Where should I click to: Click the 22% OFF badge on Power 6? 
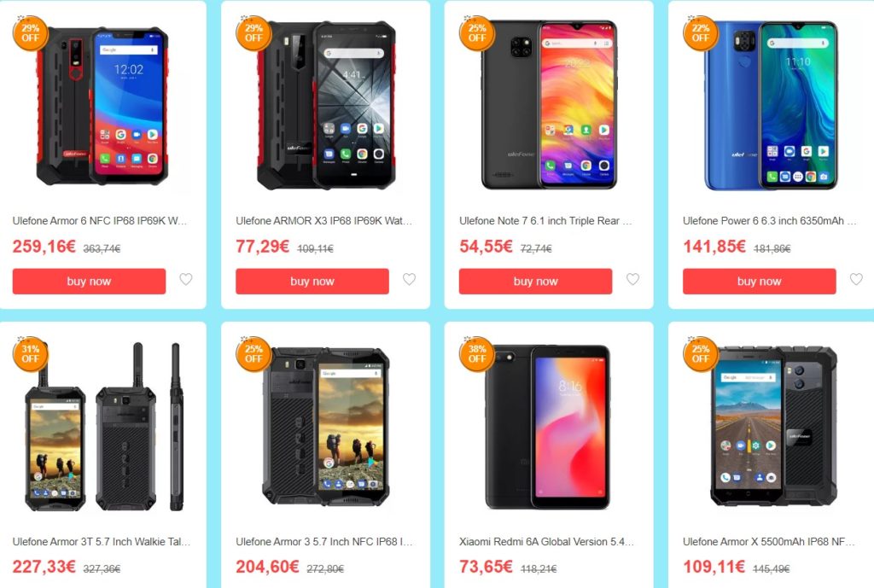point(700,33)
